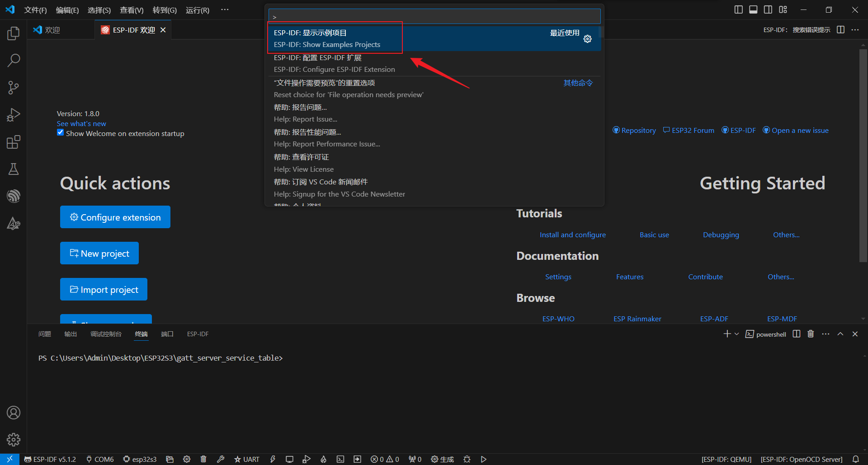Click the build wrench icon in status bar
Image resolution: width=868 pixels, height=465 pixels.
pyautogui.click(x=221, y=459)
